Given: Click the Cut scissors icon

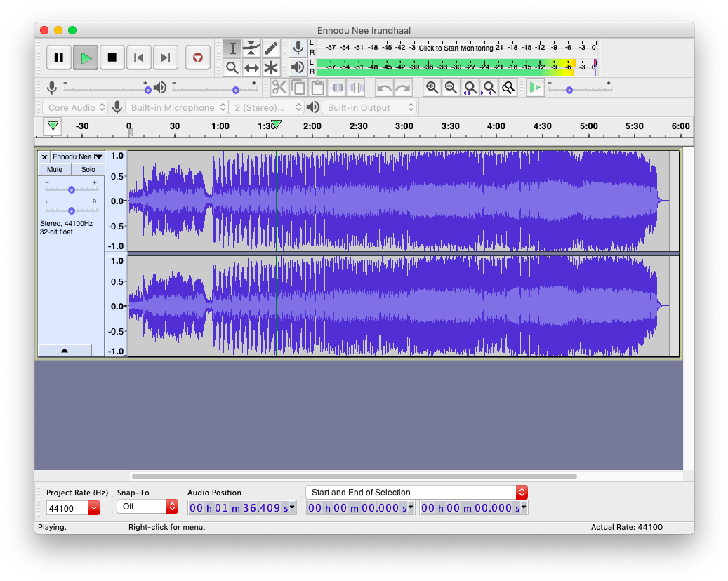Looking at the screenshot, I should (279, 88).
